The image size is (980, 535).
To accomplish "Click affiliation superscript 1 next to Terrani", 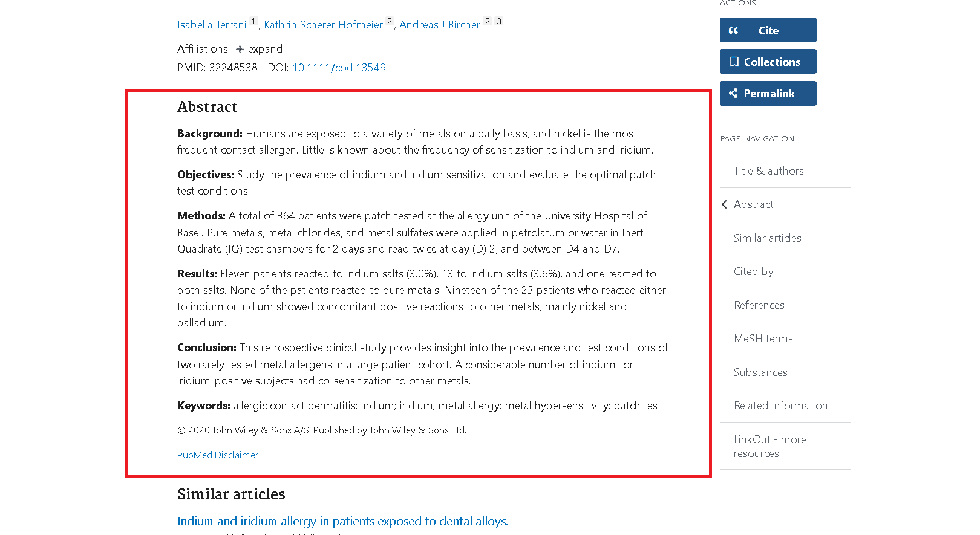I will [253, 22].
